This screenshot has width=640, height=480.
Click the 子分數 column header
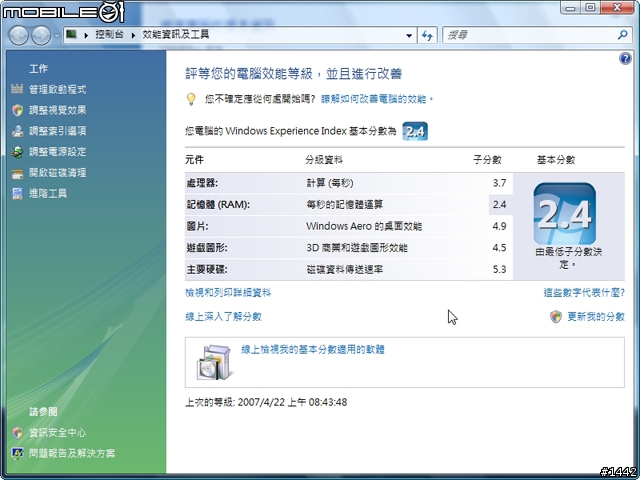tap(487, 160)
